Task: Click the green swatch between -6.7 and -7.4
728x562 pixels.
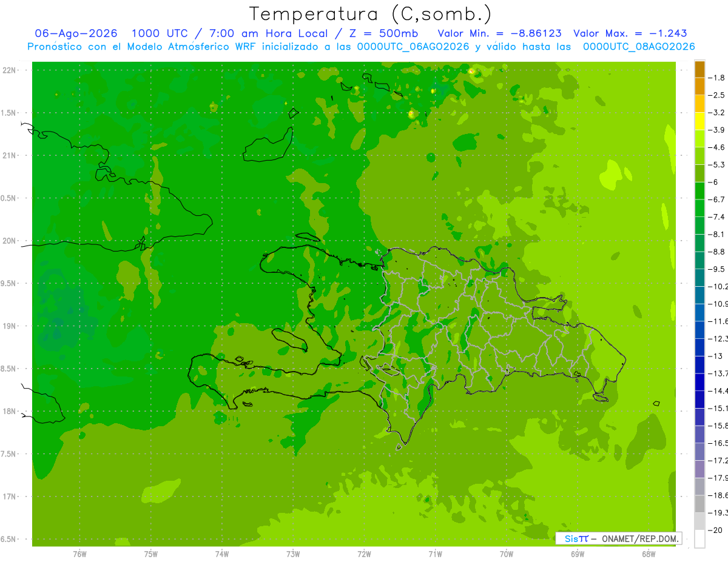Action: coord(699,208)
